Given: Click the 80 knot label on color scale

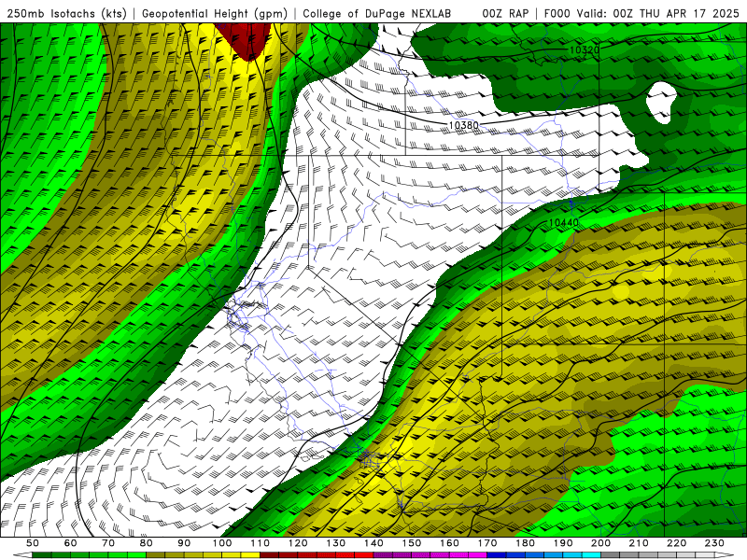Looking at the screenshot, I should 146,543.
